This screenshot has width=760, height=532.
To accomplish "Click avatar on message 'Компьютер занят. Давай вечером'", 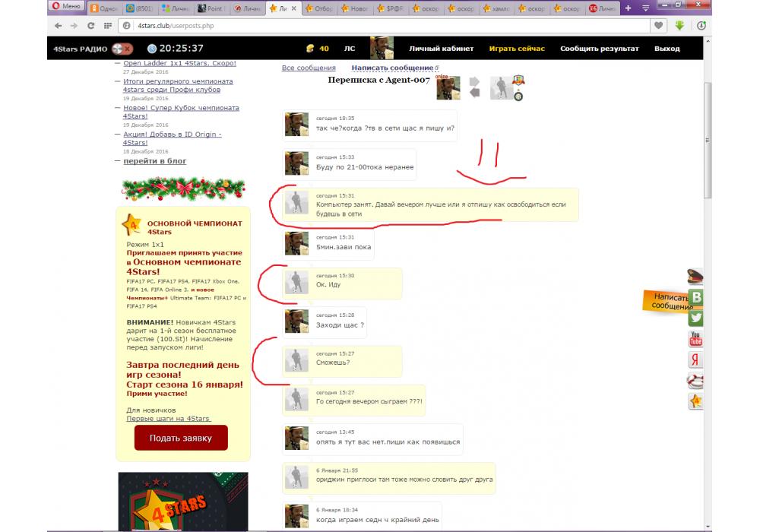I will [x=296, y=202].
